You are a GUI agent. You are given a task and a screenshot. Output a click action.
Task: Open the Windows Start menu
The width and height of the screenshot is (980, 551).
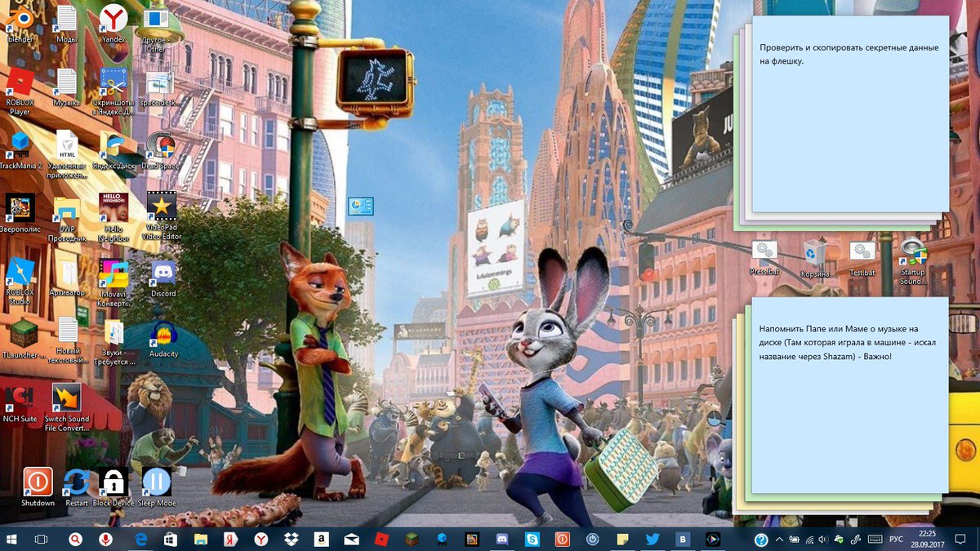click(11, 539)
